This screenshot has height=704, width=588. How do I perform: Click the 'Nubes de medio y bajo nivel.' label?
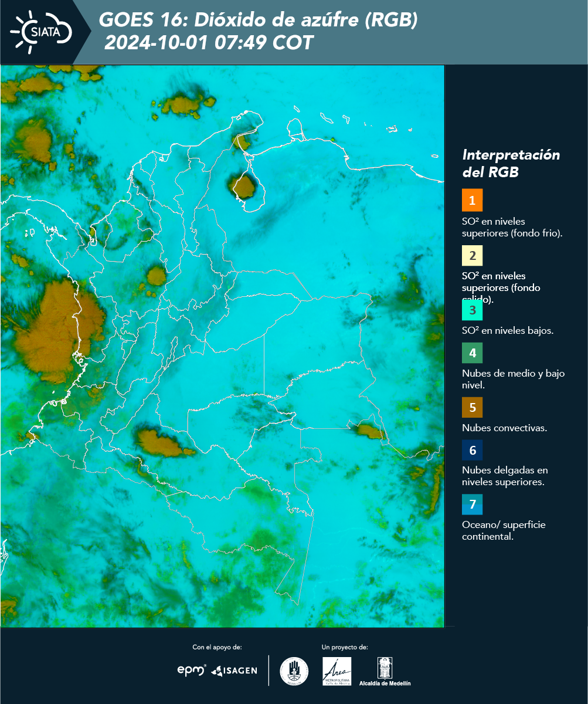514,379
